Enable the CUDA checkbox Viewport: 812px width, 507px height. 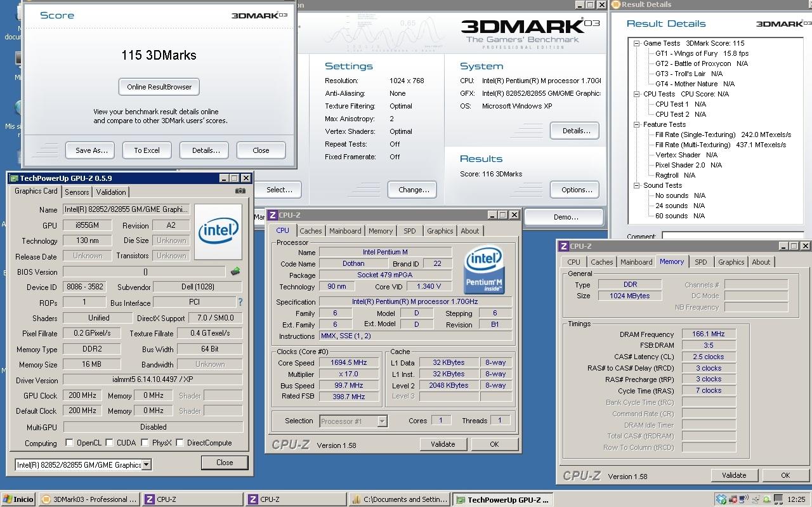(x=109, y=443)
